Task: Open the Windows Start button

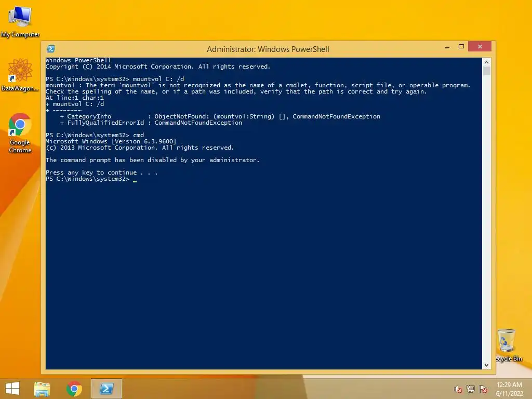Action: [x=12, y=389]
